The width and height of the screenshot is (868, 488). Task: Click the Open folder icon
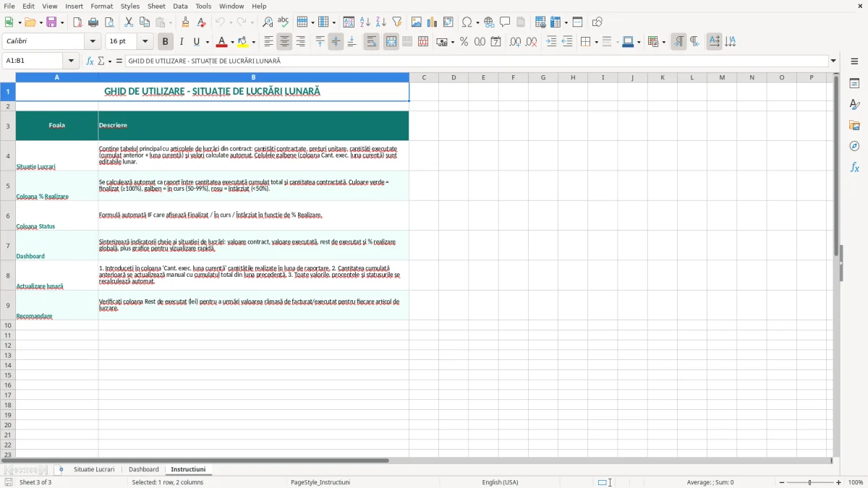(x=30, y=22)
